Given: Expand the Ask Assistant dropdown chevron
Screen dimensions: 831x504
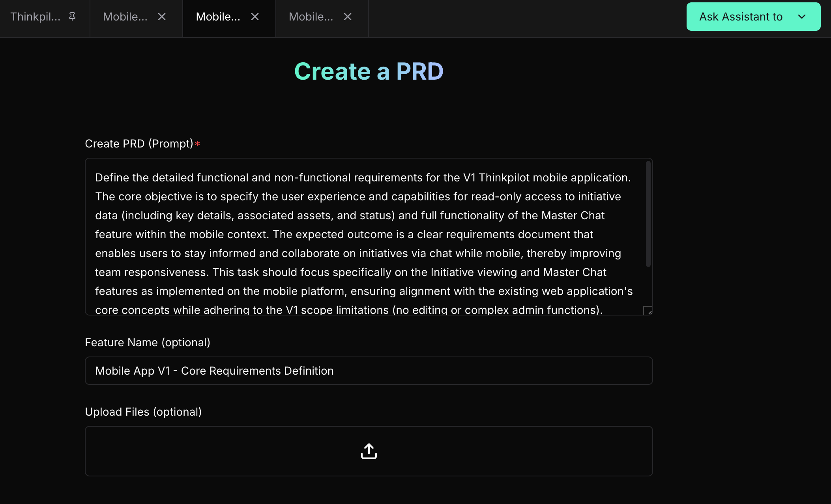Looking at the screenshot, I should (802, 17).
